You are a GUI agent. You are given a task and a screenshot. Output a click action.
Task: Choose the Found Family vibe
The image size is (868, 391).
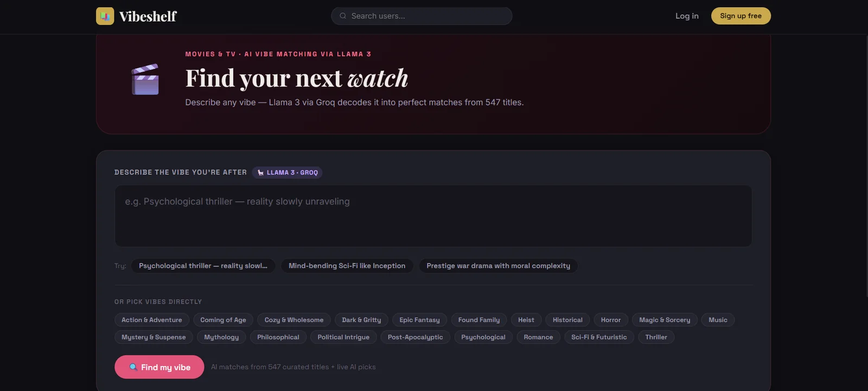coord(479,320)
